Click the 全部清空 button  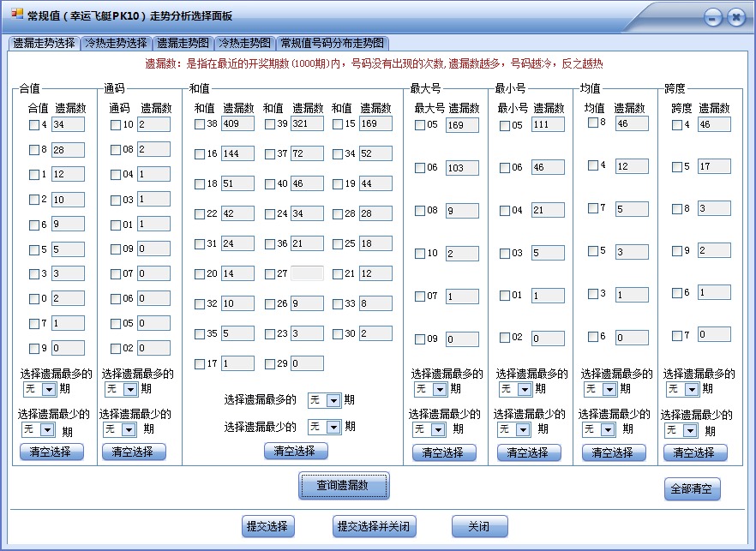(x=694, y=488)
